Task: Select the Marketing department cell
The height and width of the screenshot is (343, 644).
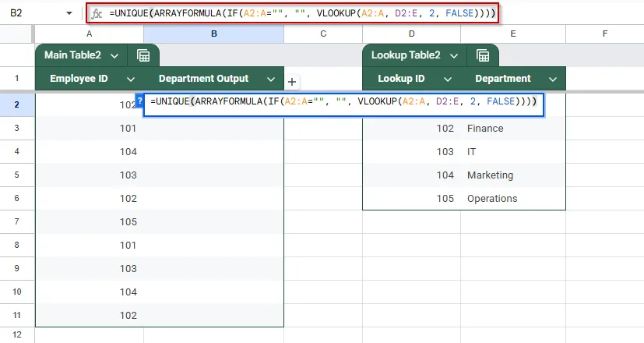Action: [513, 175]
